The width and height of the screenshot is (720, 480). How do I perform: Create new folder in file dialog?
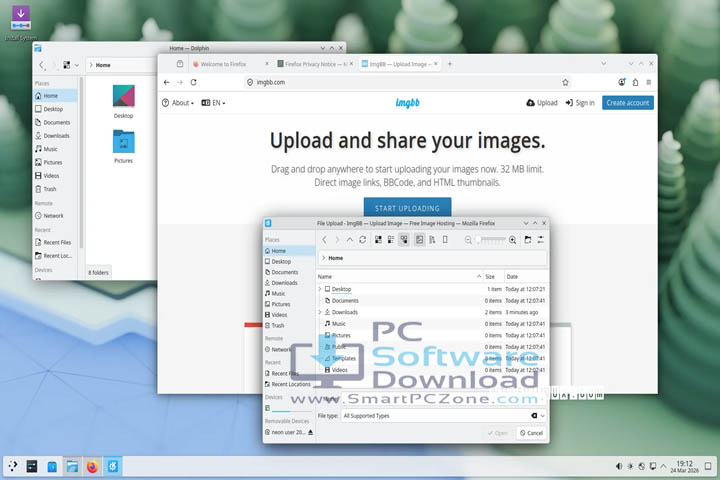(x=528, y=240)
